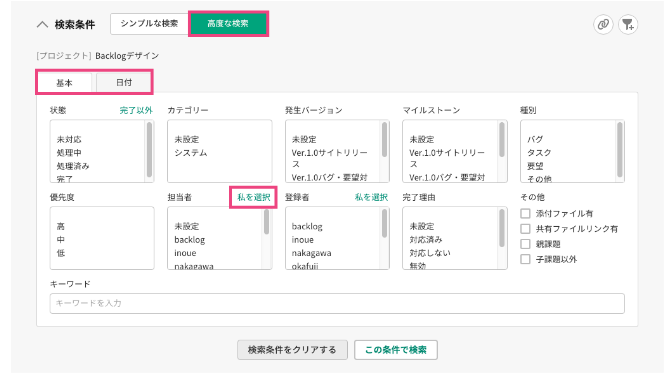Click the マイルストーン list scrollbar
664x373 pixels.
pos(502,140)
